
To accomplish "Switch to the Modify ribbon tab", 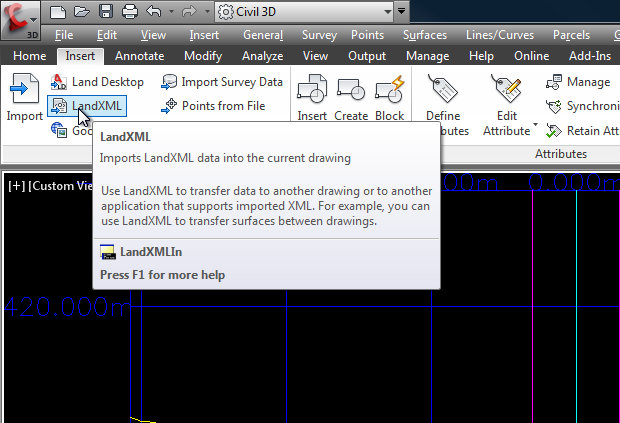I will click(x=203, y=56).
